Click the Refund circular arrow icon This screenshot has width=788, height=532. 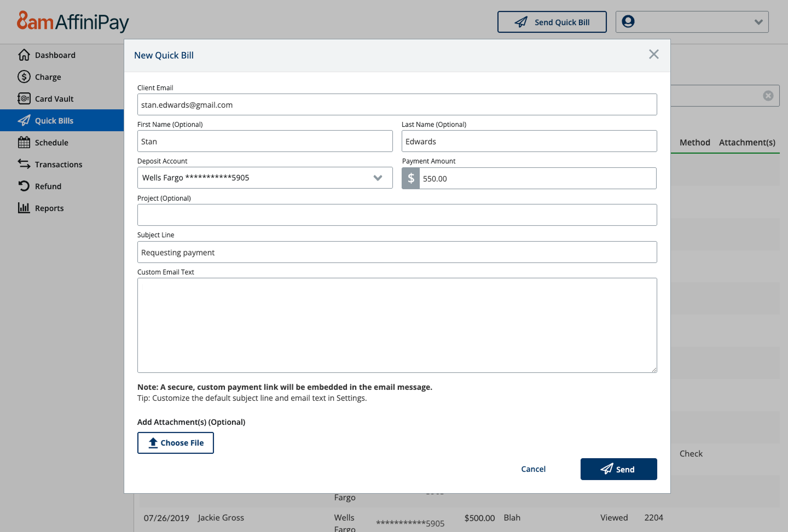tap(24, 186)
